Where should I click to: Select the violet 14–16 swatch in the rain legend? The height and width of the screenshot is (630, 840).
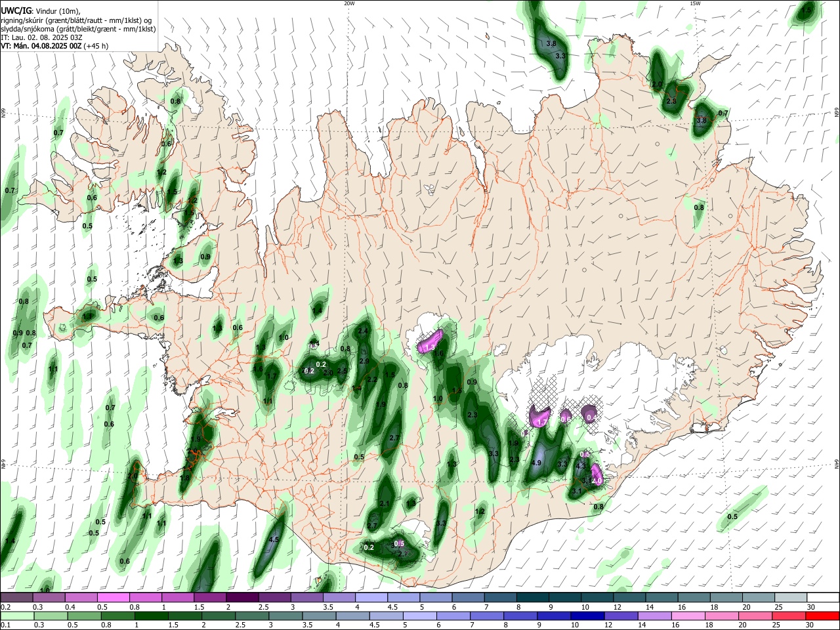point(654,616)
